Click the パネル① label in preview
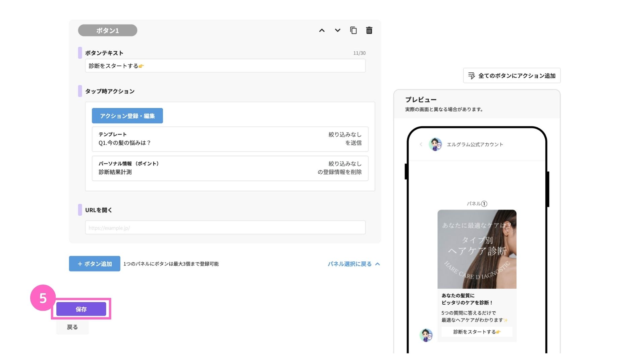 477,203
